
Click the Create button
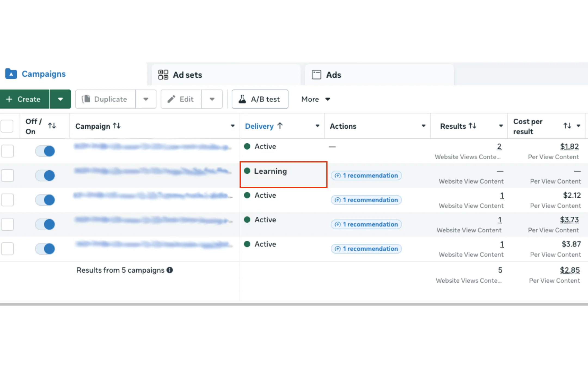tap(24, 99)
